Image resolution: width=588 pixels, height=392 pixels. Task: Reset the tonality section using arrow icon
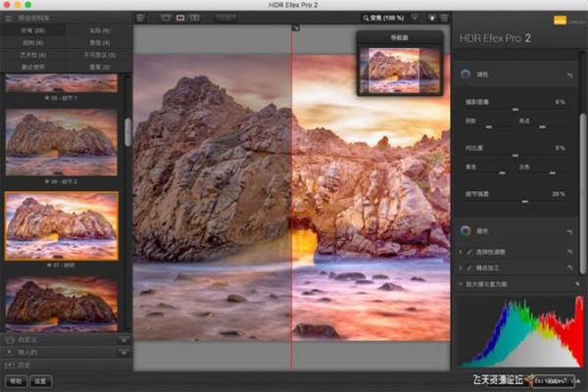coord(569,74)
